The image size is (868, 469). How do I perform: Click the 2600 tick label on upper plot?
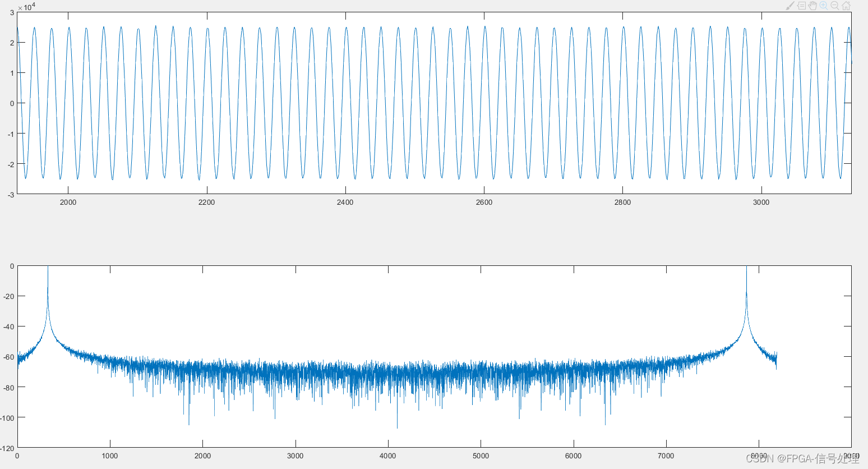point(484,203)
